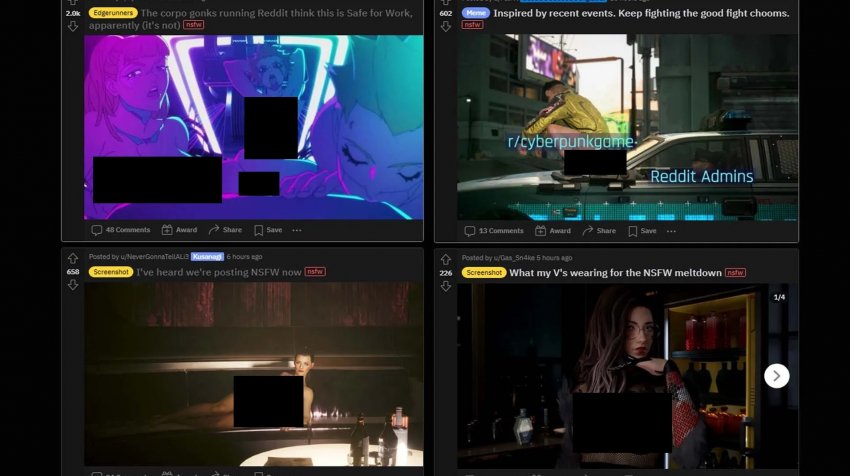The image size is (850, 476).
Task: Save the 'Inspired by recent events' post
Action: click(x=641, y=231)
